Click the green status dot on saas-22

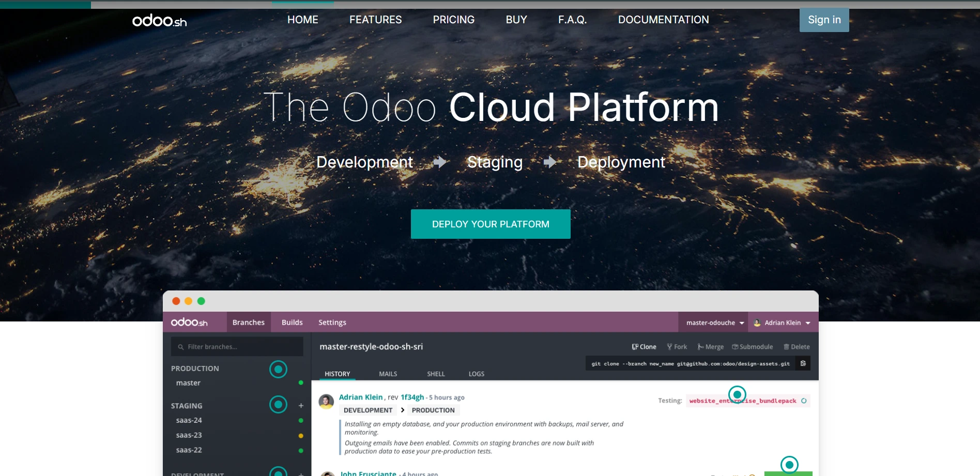(301, 451)
